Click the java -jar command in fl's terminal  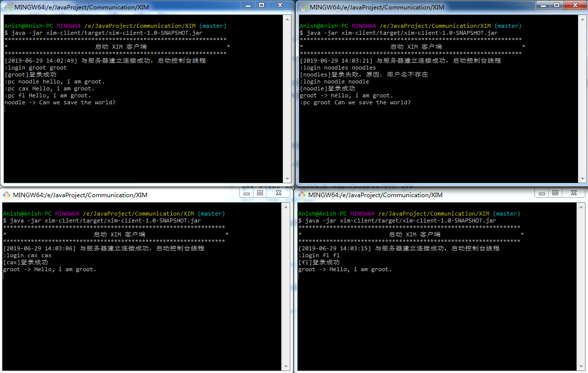(x=397, y=220)
